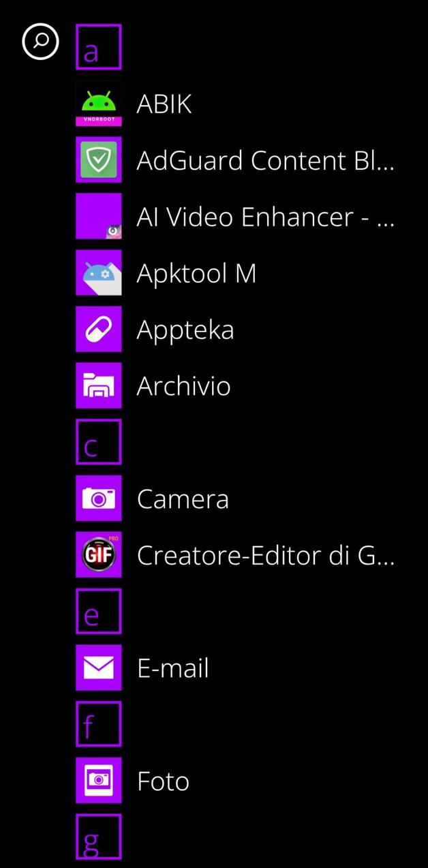This screenshot has height=868, width=428.
Task: Jump to section 'e' via letter tile
Action: [x=98, y=611]
